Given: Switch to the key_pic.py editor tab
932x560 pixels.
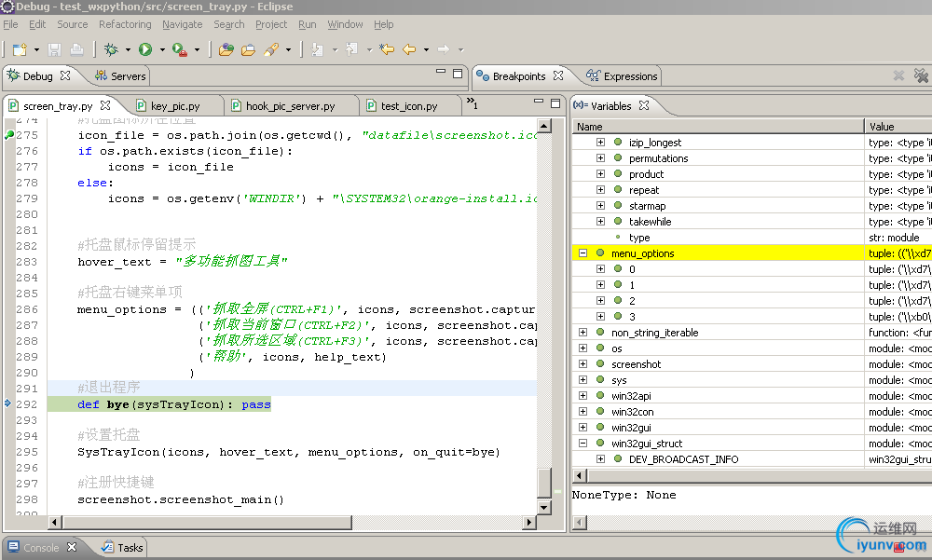Looking at the screenshot, I should pyautogui.click(x=175, y=106).
